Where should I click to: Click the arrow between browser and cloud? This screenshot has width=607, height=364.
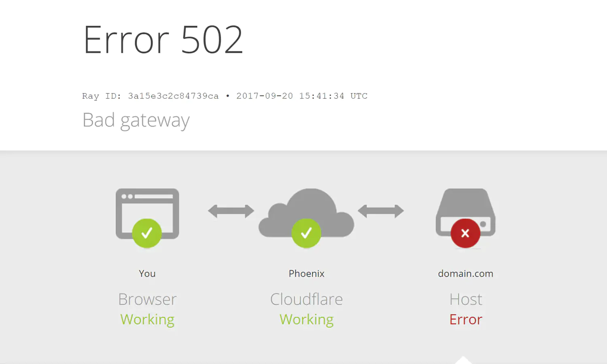[231, 211]
